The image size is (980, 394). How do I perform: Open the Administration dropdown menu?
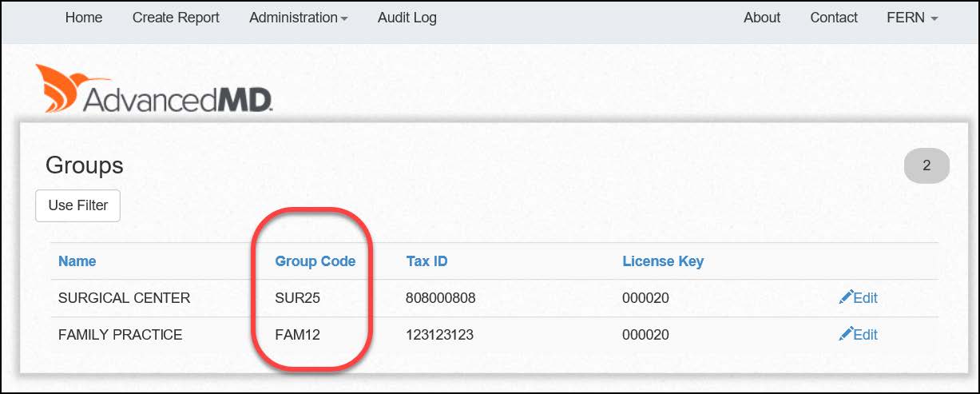pyautogui.click(x=298, y=18)
